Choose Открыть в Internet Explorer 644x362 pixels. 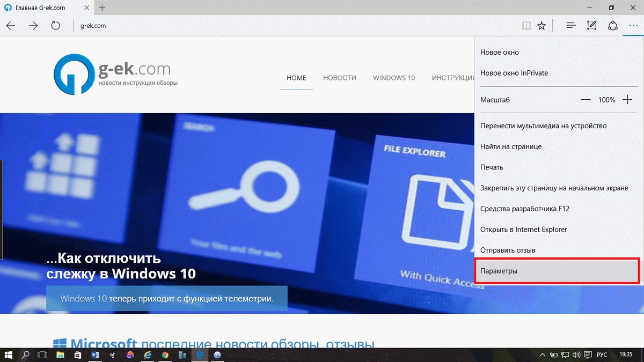[559, 230]
